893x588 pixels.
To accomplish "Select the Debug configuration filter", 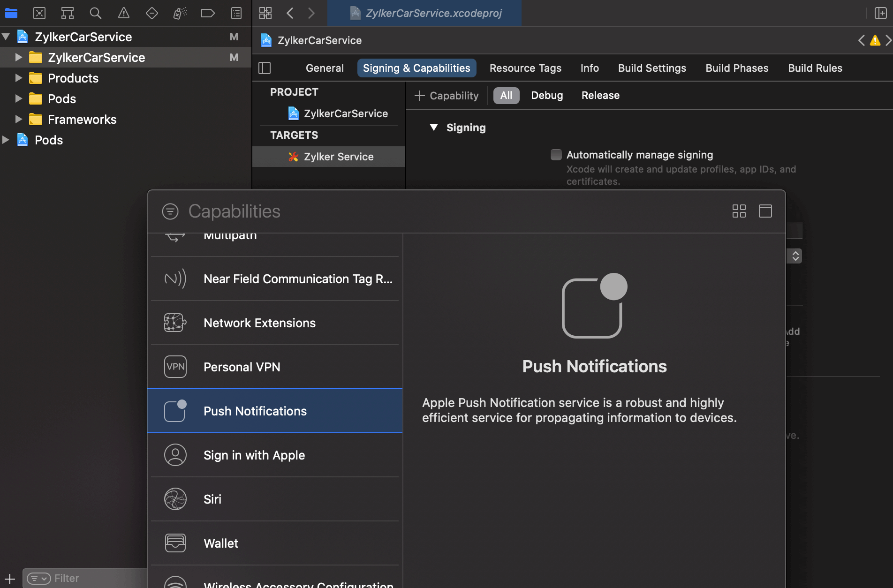I will point(547,96).
